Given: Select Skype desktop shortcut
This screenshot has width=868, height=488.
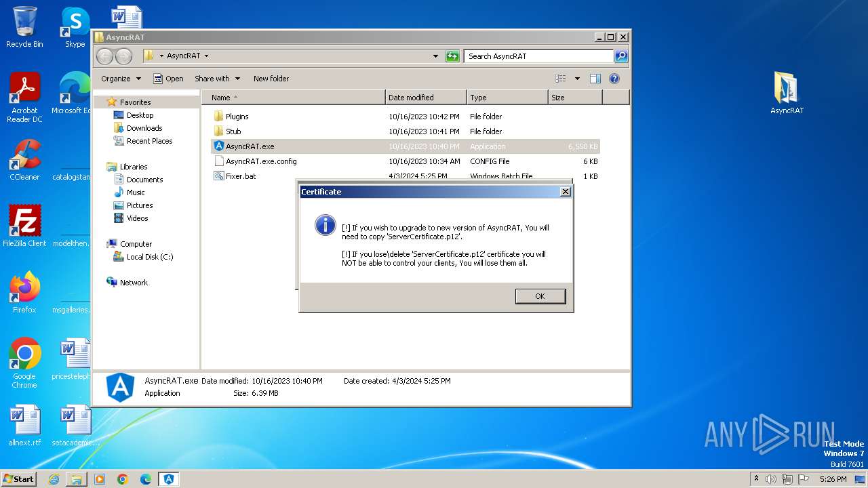Looking at the screenshot, I should 75,27.
